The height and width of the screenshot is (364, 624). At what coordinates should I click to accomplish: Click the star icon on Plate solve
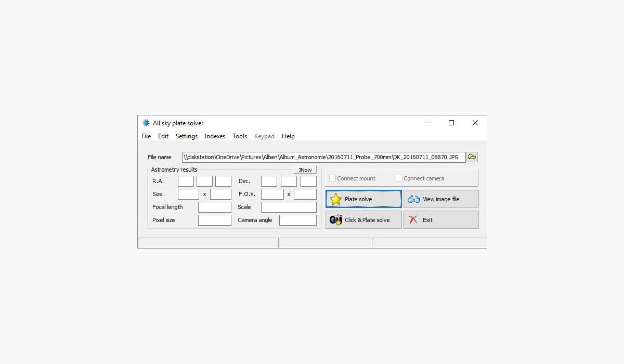click(x=336, y=199)
